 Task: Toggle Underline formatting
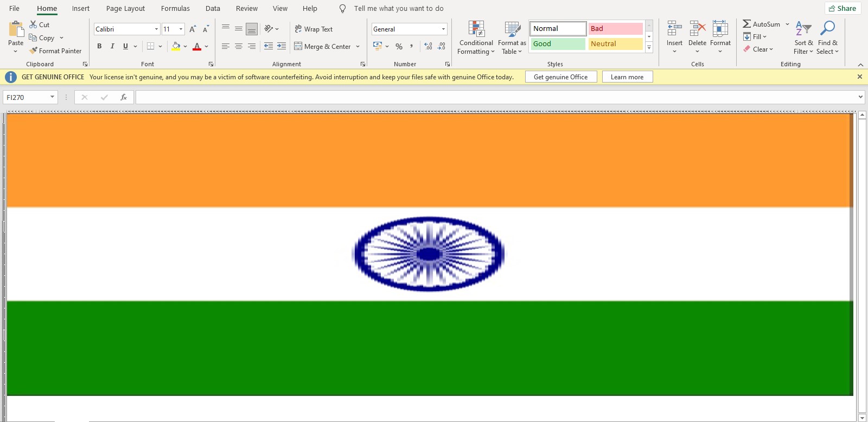click(x=125, y=46)
